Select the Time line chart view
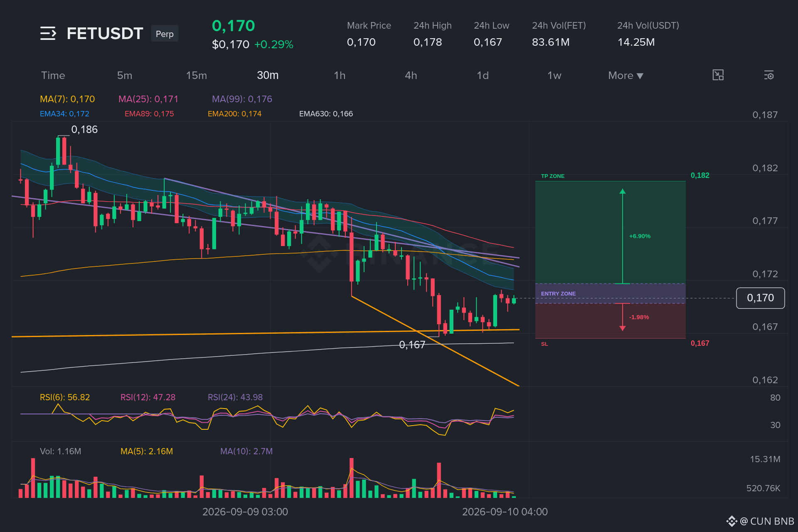The height and width of the screenshot is (532, 798). [x=53, y=75]
